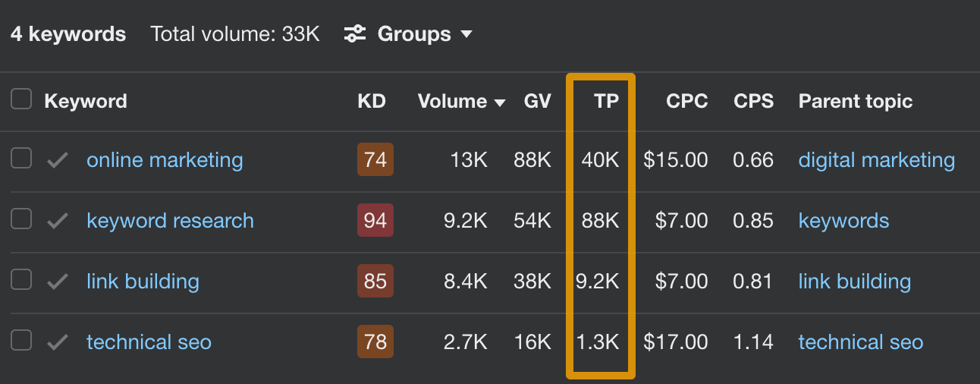This screenshot has height=384, width=980.
Task: Click checkmark icon beside keyword research
Action: (58, 221)
